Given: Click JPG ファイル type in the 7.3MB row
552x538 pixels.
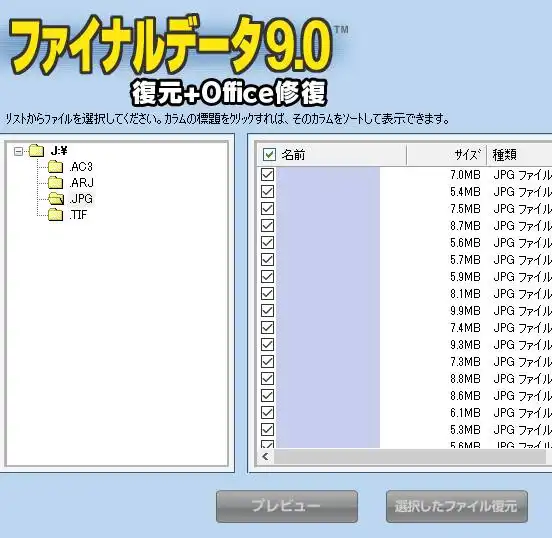Looking at the screenshot, I should [522, 362].
